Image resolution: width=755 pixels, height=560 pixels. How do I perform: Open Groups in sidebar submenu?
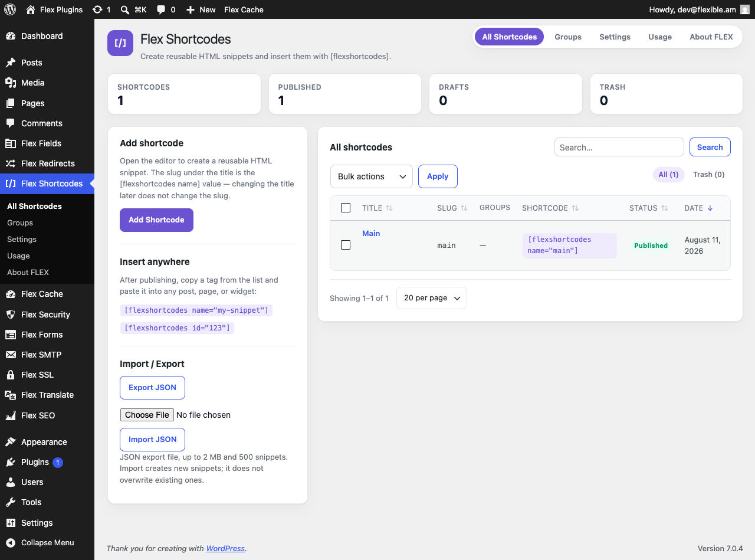click(20, 222)
